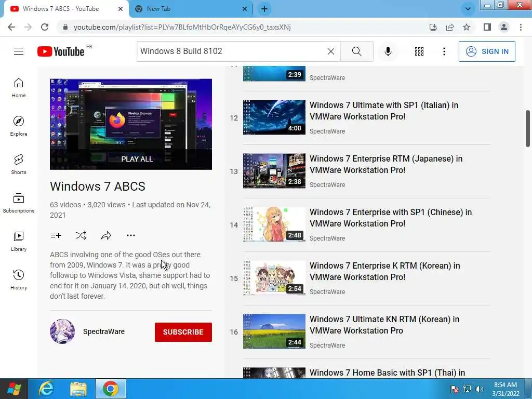Open the Windows Start menu
The width and height of the screenshot is (532, 399).
[14, 389]
